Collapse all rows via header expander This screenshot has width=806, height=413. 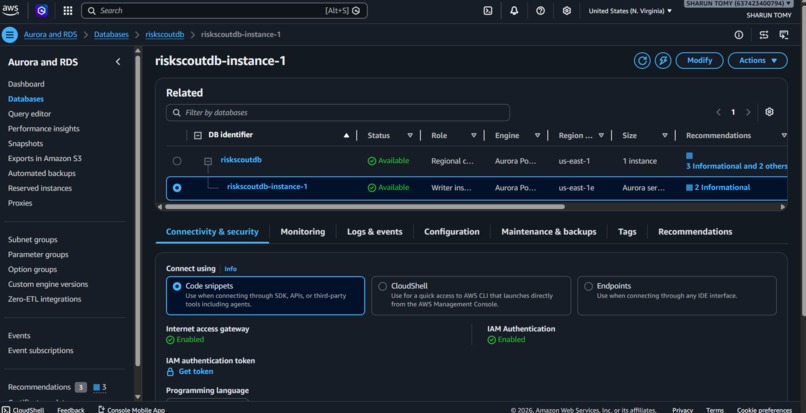197,135
